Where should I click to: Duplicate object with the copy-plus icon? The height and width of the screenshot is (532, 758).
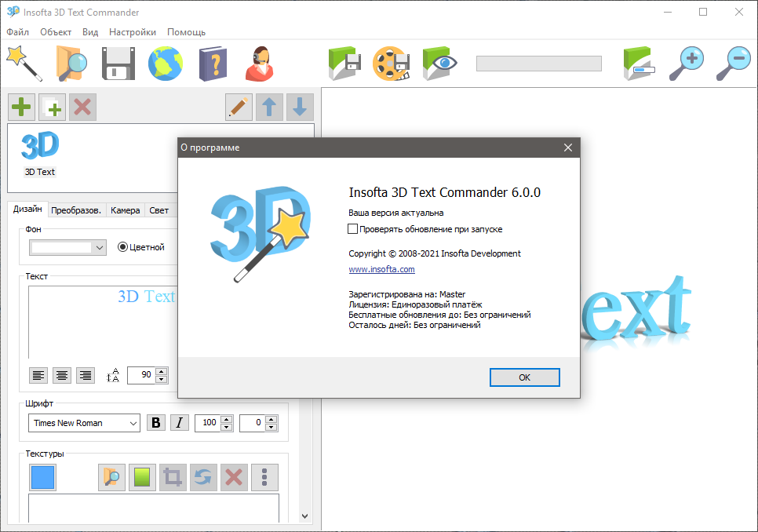pos(53,107)
